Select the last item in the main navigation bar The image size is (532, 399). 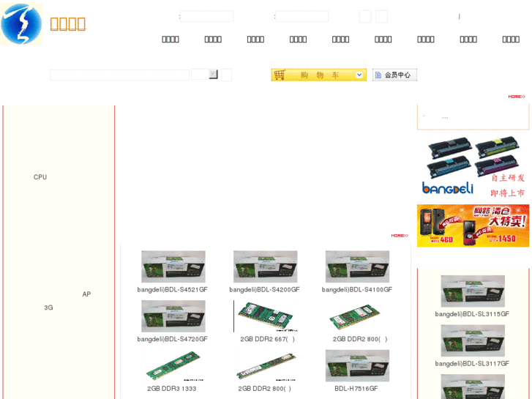(x=511, y=40)
